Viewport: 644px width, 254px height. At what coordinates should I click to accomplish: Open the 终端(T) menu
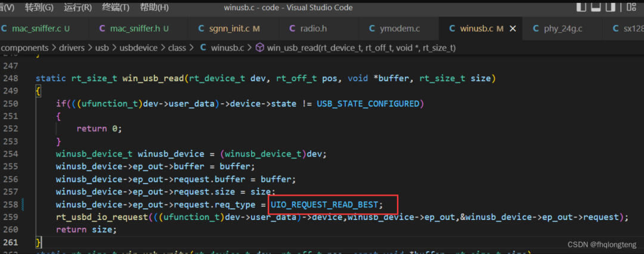point(116,7)
